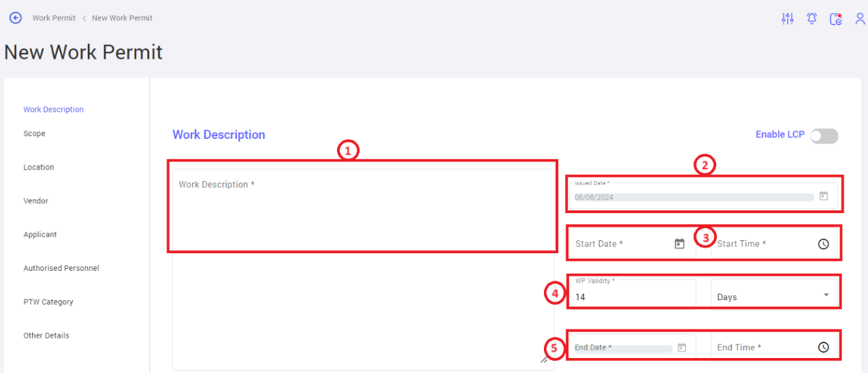This screenshot has width=868, height=373.
Task: Expand the Days validity unit dropdown
Action: tap(775, 297)
